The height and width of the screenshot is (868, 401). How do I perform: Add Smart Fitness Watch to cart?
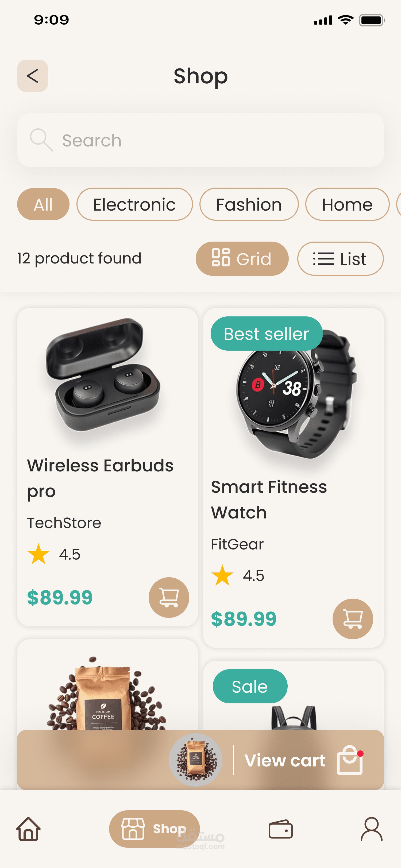pyautogui.click(x=352, y=619)
